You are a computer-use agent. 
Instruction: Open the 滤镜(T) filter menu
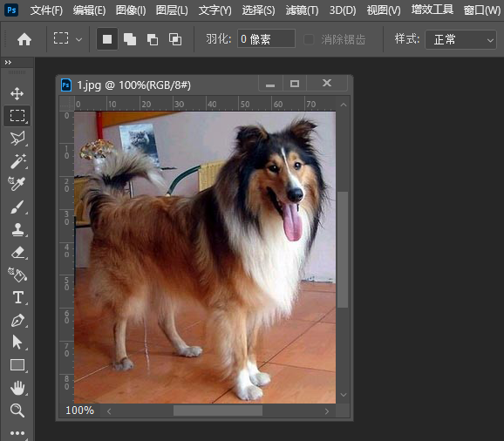click(x=302, y=10)
